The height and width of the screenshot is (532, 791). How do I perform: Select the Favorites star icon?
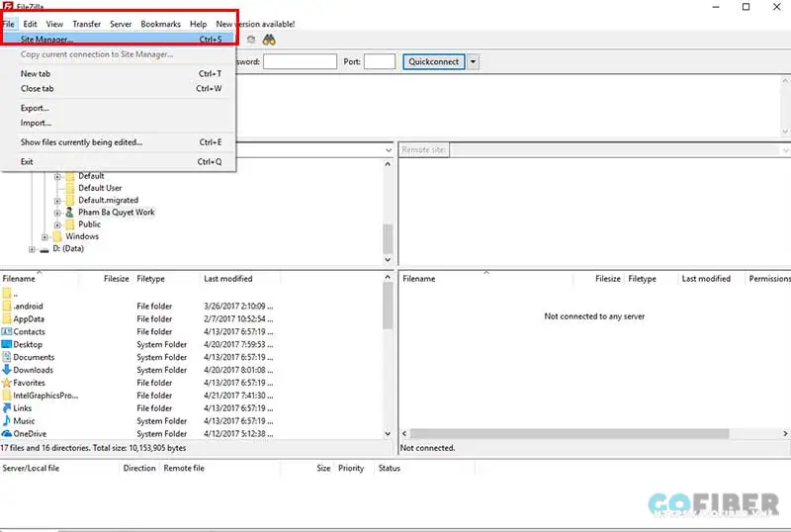coord(7,383)
